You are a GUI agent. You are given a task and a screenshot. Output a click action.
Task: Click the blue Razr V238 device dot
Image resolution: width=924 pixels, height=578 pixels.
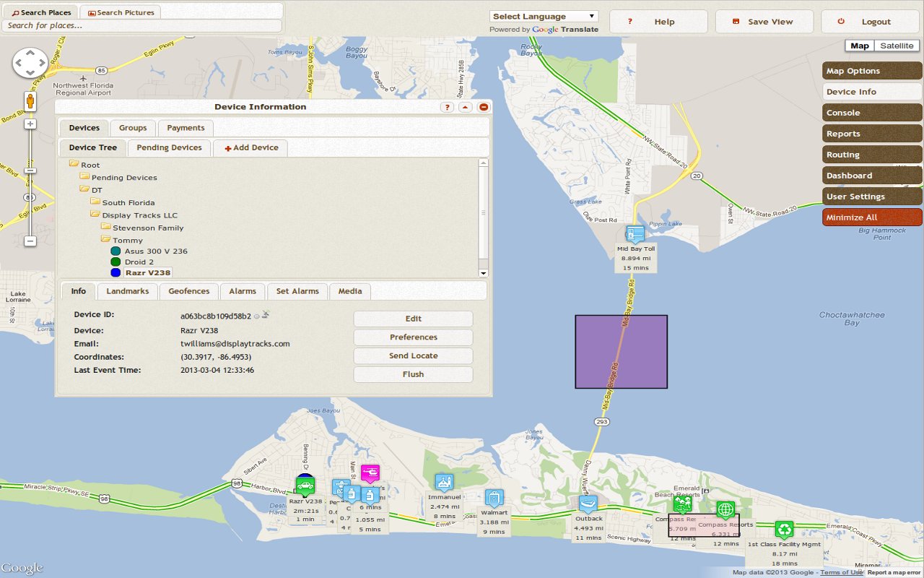pyautogui.click(x=115, y=272)
